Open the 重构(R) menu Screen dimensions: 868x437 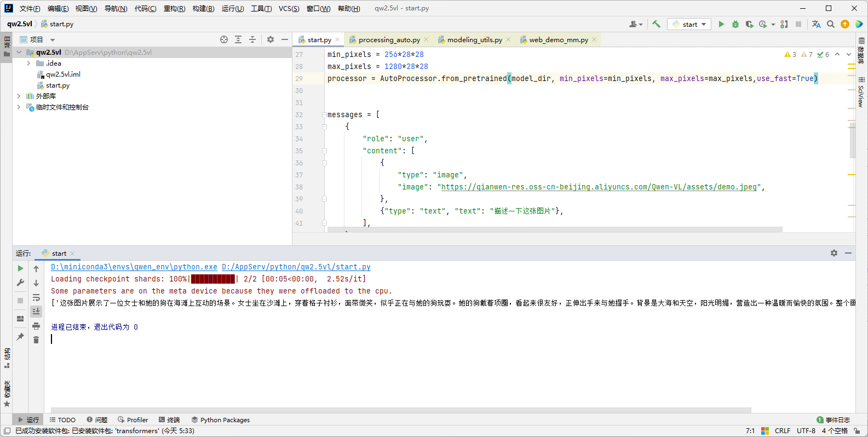(x=174, y=8)
